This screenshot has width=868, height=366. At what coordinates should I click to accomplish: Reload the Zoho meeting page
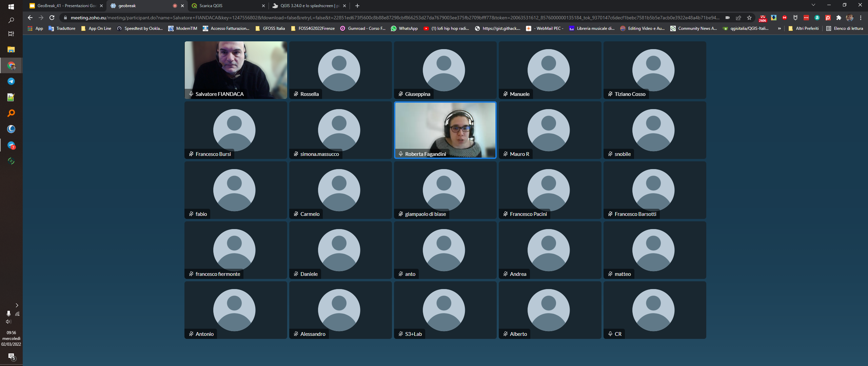click(x=52, y=18)
